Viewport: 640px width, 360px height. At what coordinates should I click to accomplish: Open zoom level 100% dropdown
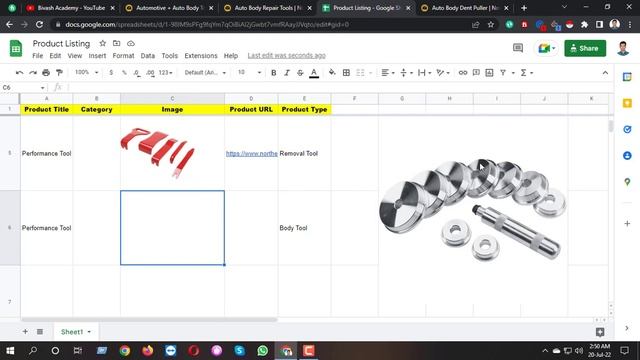pos(87,72)
